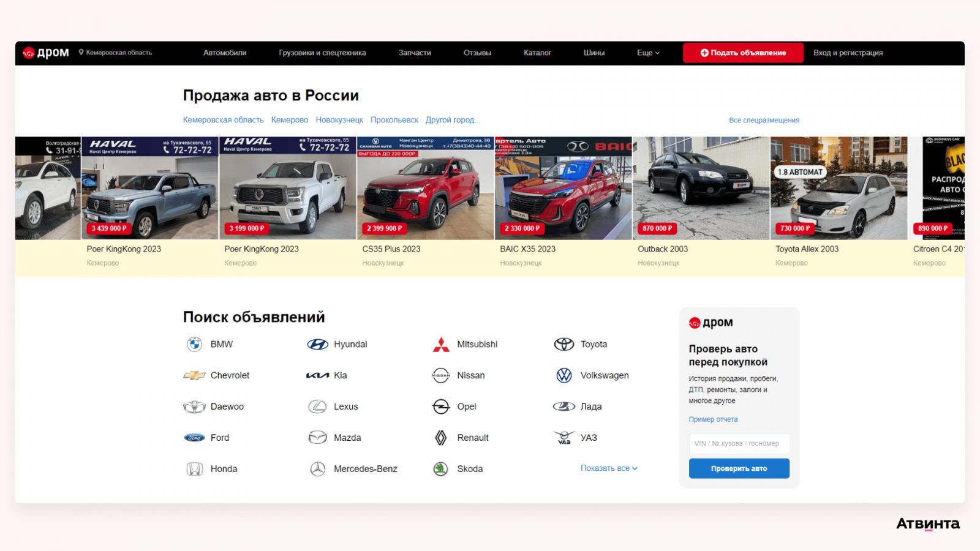980x551 pixels.
Task: Click Вход и регистрация link
Action: [x=848, y=53]
